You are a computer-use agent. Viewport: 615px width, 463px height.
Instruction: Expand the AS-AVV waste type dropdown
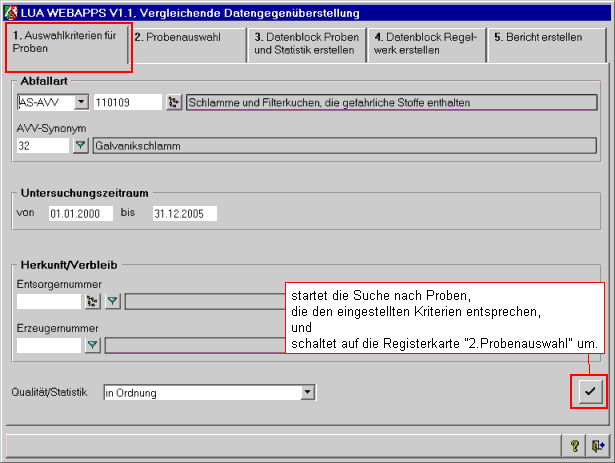pos(81,102)
